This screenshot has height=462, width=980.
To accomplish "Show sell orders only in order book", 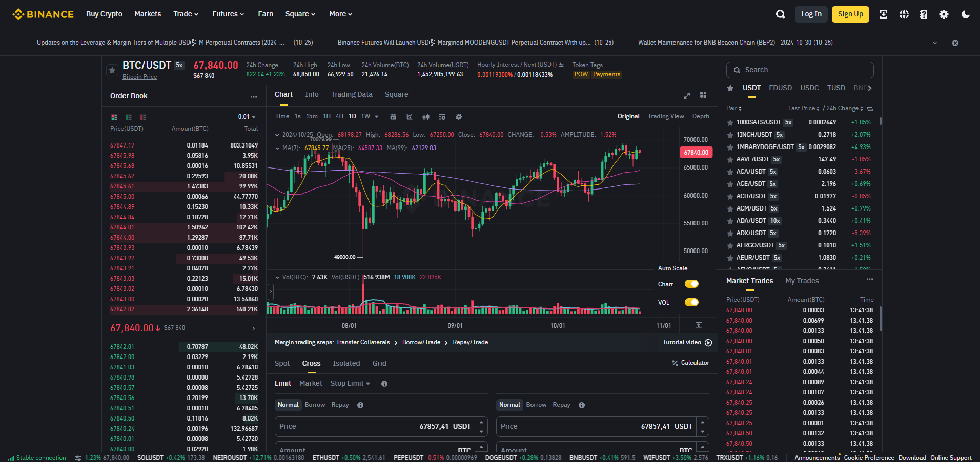I will [143, 117].
